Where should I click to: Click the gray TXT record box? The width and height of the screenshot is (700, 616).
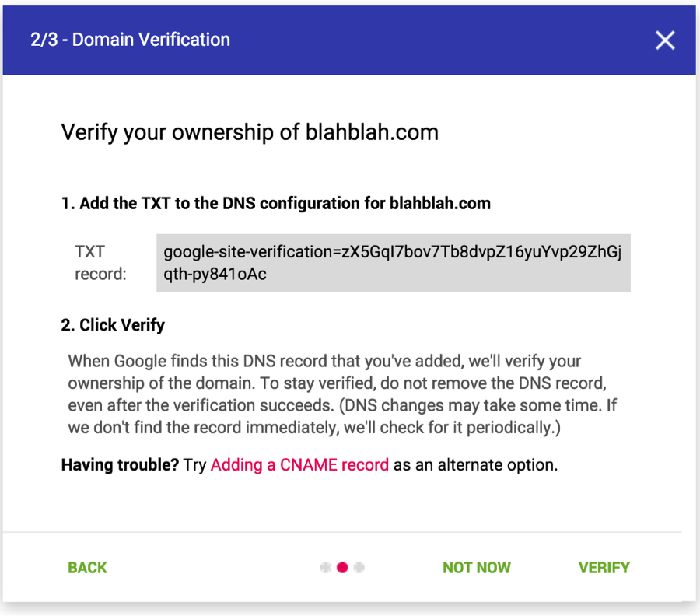coord(393,263)
